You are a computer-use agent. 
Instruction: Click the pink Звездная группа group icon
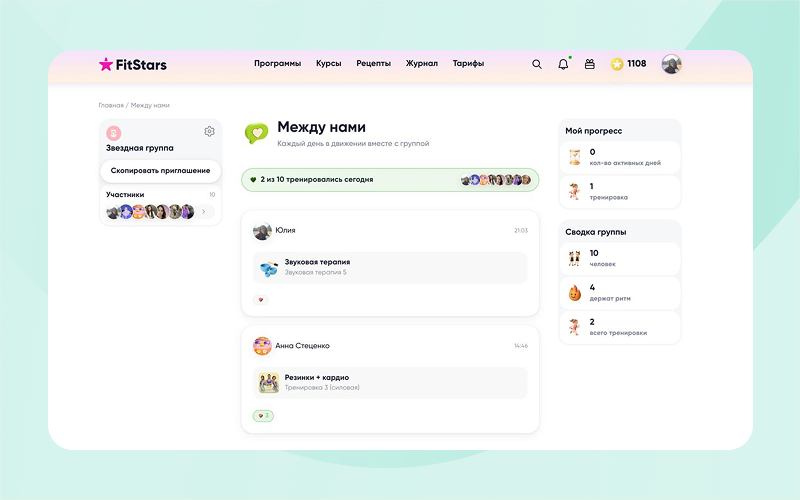point(113,133)
